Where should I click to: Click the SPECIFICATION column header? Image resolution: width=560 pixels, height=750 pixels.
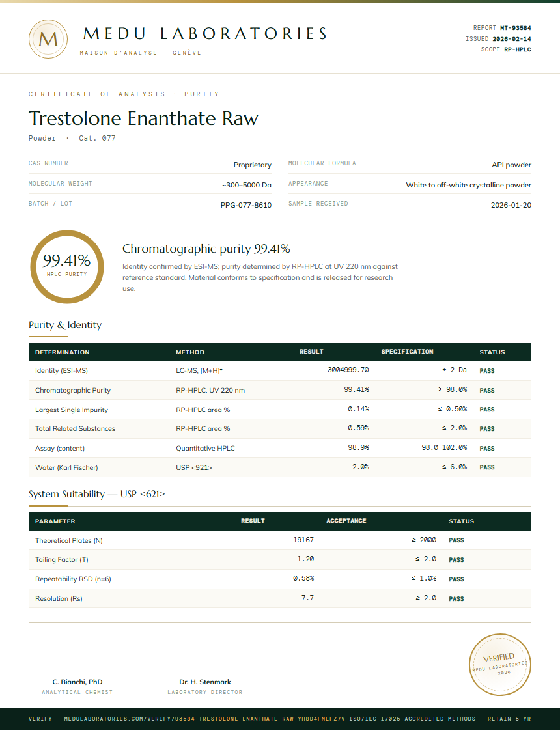[x=407, y=352]
